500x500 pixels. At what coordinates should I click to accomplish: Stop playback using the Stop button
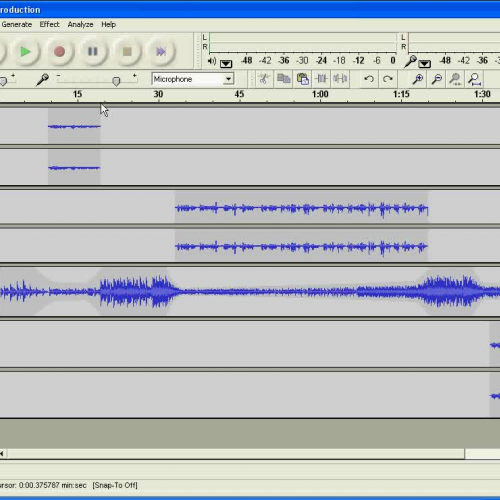click(127, 52)
